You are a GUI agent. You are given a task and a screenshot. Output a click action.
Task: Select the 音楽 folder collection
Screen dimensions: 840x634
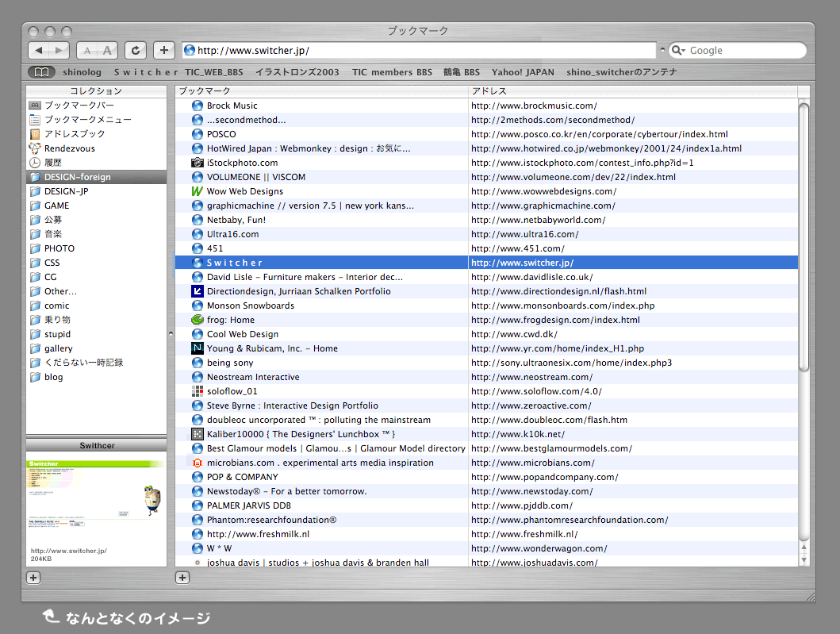point(97,234)
